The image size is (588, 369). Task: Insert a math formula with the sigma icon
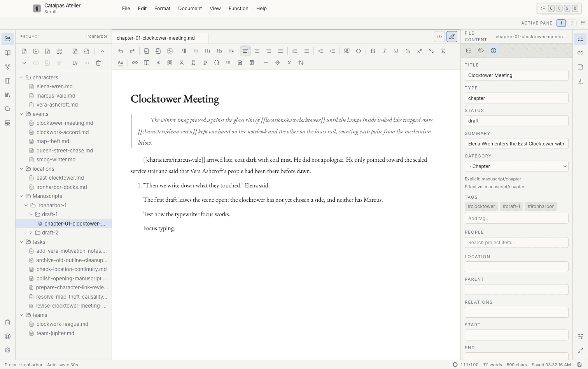(193, 63)
